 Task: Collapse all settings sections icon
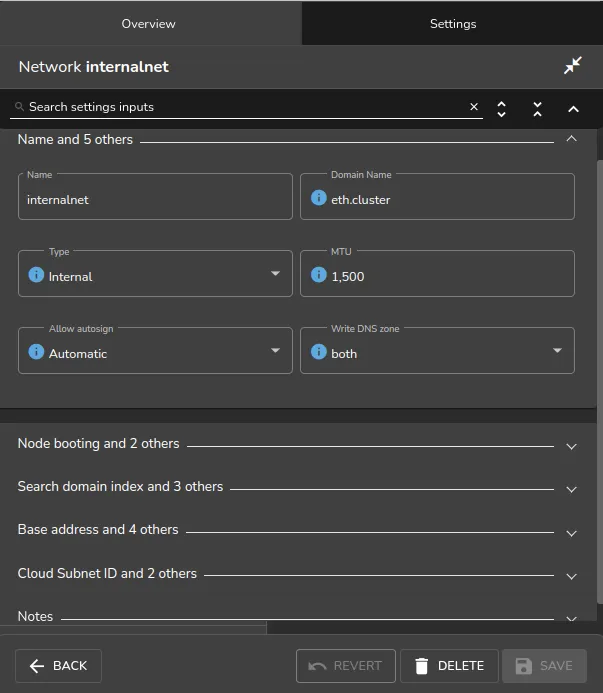(x=538, y=109)
